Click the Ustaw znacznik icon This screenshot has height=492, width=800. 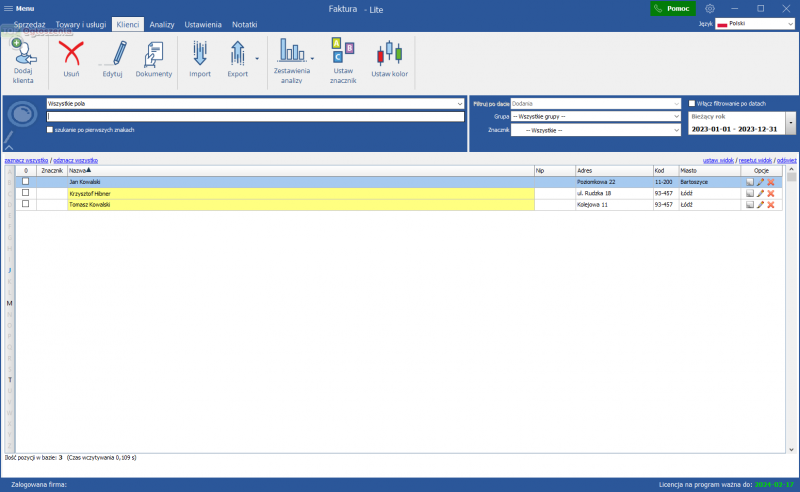pyautogui.click(x=343, y=52)
